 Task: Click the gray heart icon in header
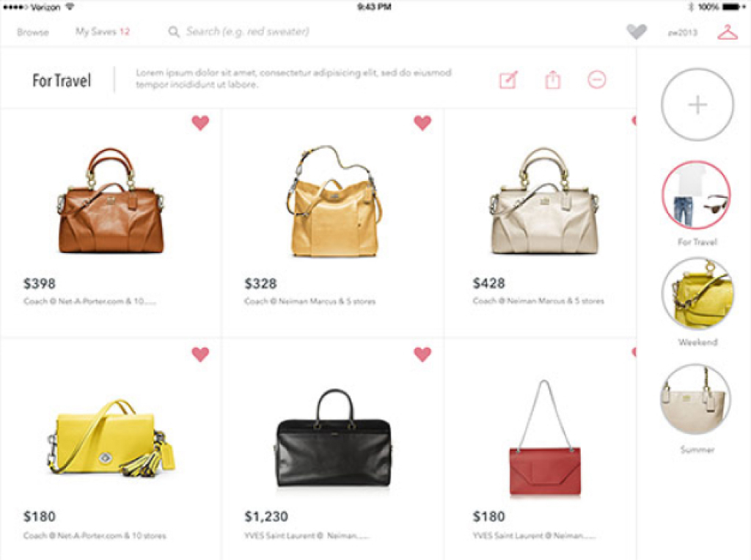[637, 32]
